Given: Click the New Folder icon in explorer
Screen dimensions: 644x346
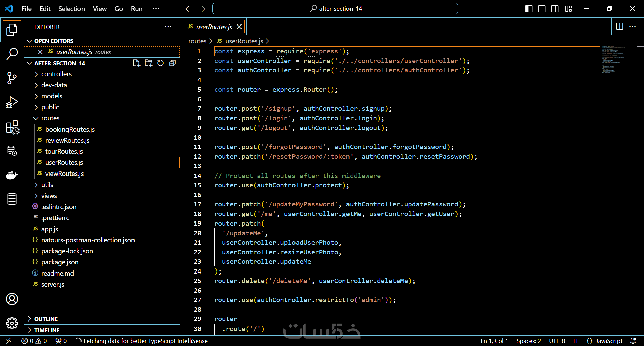Looking at the screenshot, I should (x=148, y=63).
